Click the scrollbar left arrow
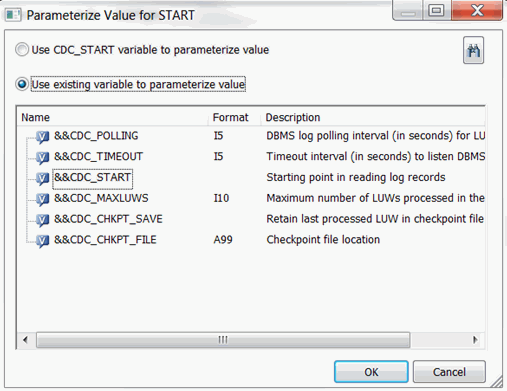Viewport: 507px width, 391px height. (x=25, y=340)
